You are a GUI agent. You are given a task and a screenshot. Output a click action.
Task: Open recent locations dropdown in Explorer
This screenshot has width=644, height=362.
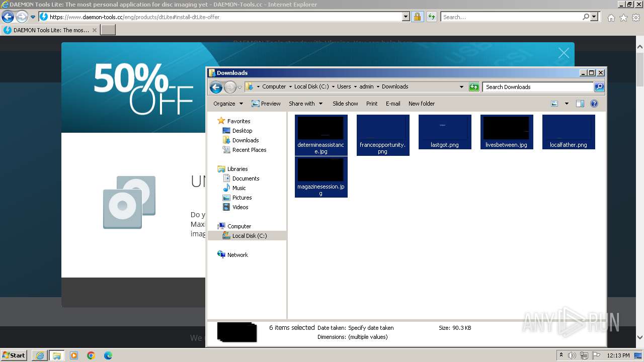coord(240,87)
